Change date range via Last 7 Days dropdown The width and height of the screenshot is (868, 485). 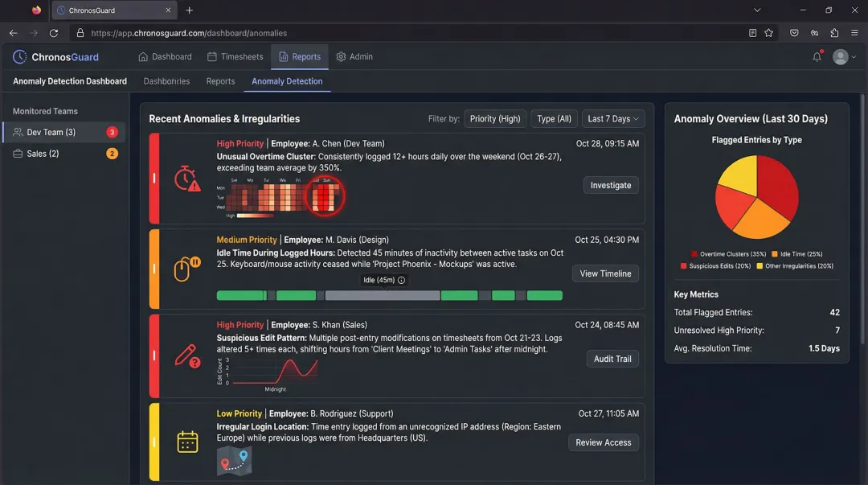(612, 118)
